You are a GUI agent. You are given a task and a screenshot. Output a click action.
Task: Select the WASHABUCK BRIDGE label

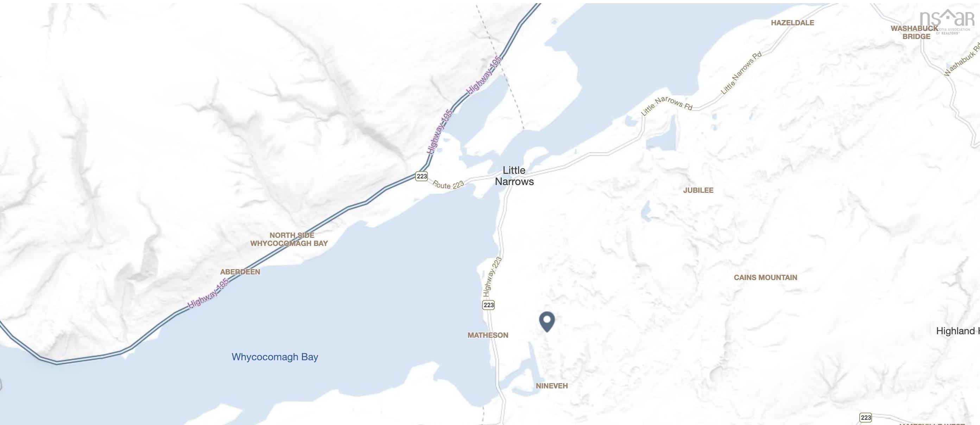(x=915, y=32)
